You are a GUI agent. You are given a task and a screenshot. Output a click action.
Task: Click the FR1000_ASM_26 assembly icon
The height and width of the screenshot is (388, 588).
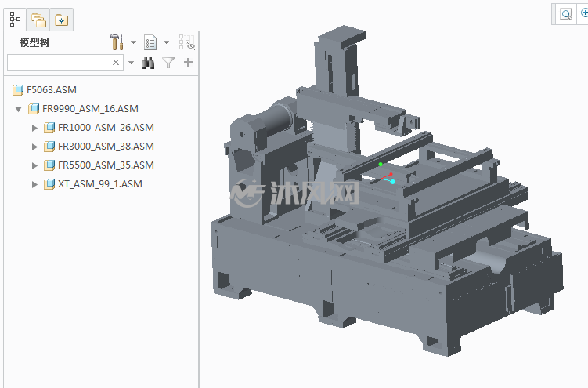click(x=49, y=128)
